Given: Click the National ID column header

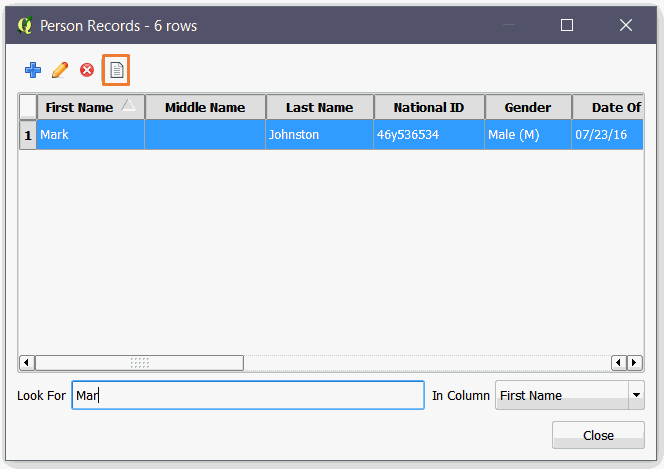Looking at the screenshot, I should pyautogui.click(x=429, y=108).
